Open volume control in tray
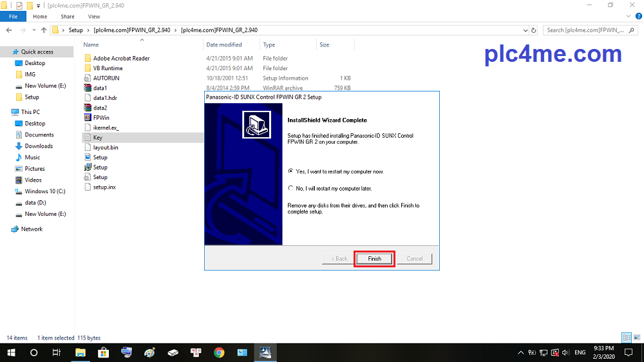 click(565, 352)
